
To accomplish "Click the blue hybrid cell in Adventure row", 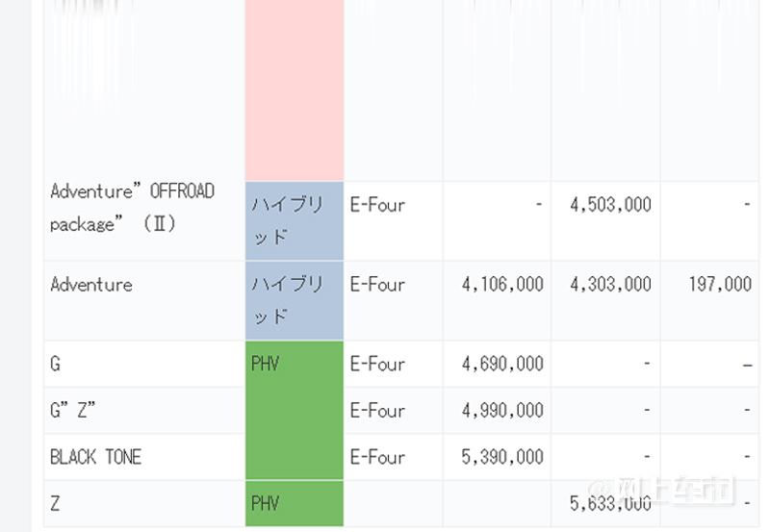I will tap(295, 301).
